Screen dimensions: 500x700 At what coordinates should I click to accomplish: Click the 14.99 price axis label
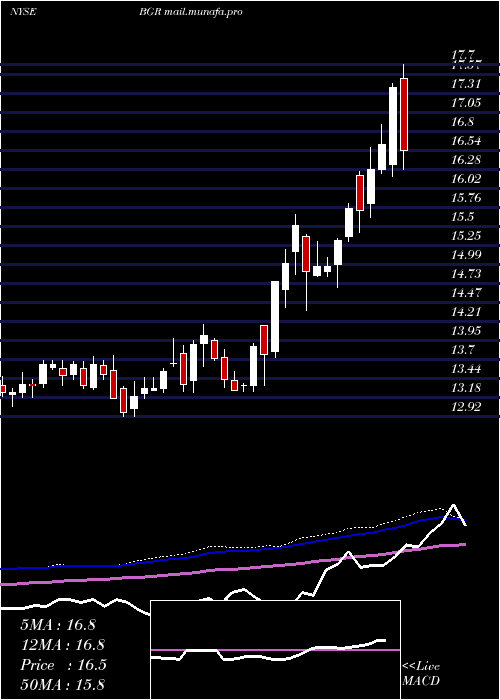(466, 254)
